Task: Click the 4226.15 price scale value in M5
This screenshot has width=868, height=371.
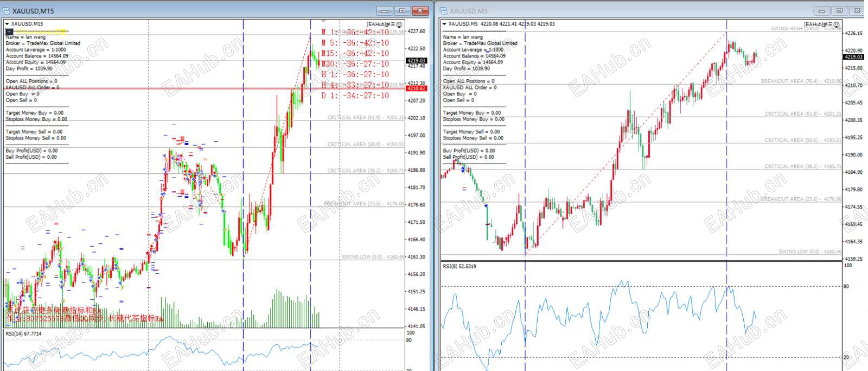Action: click(x=853, y=33)
